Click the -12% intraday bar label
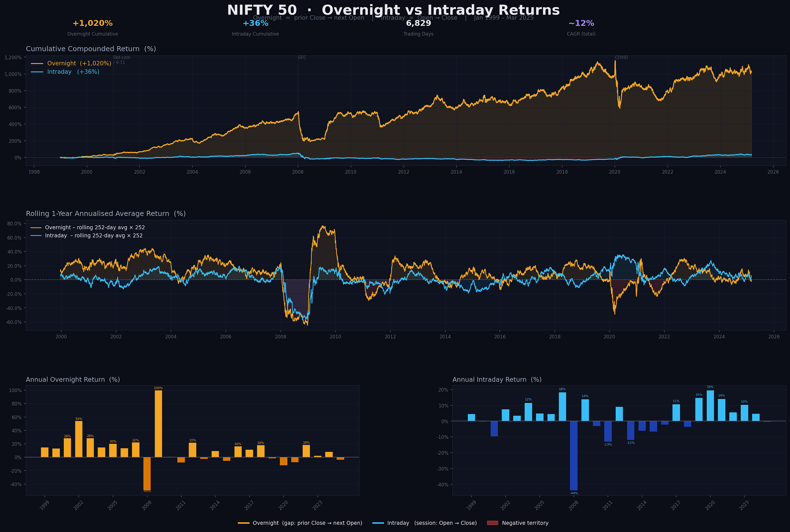This screenshot has width=790, height=532. point(630,443)
